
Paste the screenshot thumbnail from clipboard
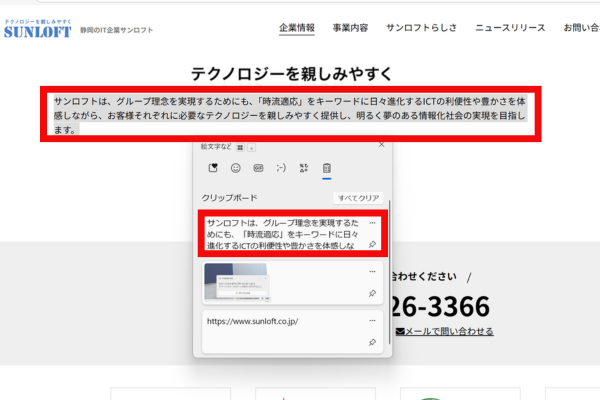point(236,281)
